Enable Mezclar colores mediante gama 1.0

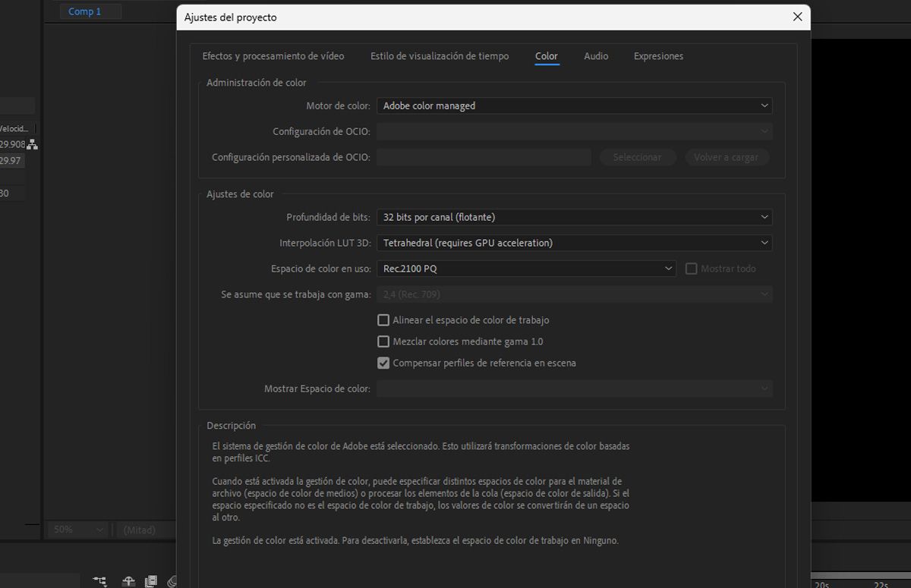pos(383,341)
